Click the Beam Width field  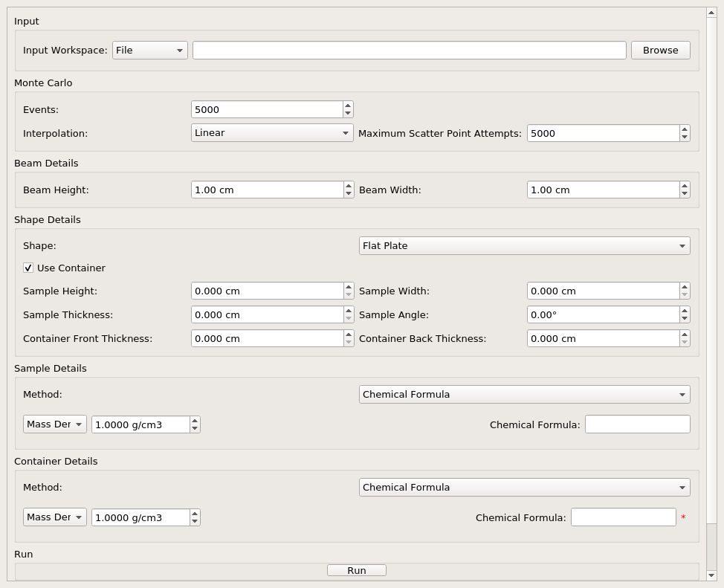tap(603, 190)
